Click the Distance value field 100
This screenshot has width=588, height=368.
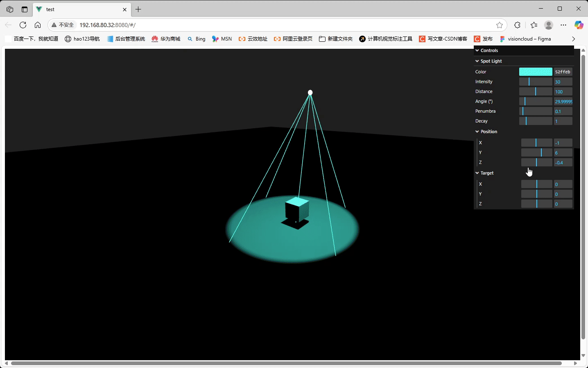pyautogui.click(x=563, y=91)
